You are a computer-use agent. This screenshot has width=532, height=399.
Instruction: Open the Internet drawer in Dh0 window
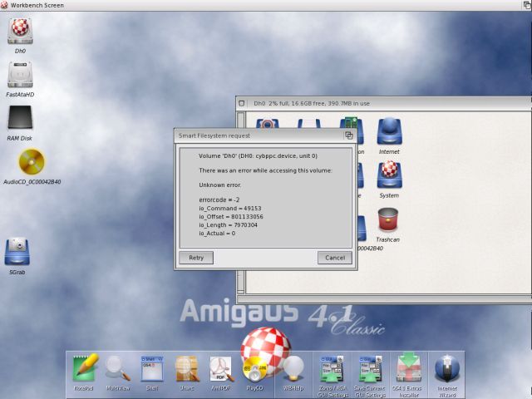[389, 131]
